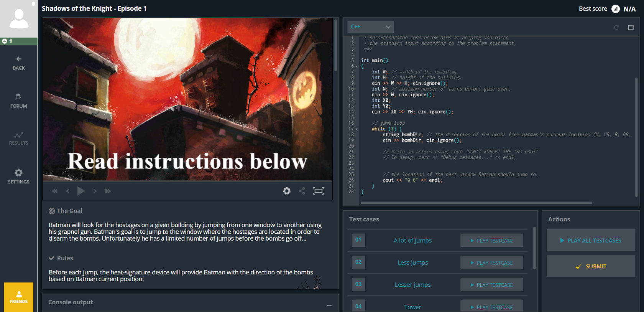Step to the next frame
The image size is (644, 312).
[x=95, y=191]
